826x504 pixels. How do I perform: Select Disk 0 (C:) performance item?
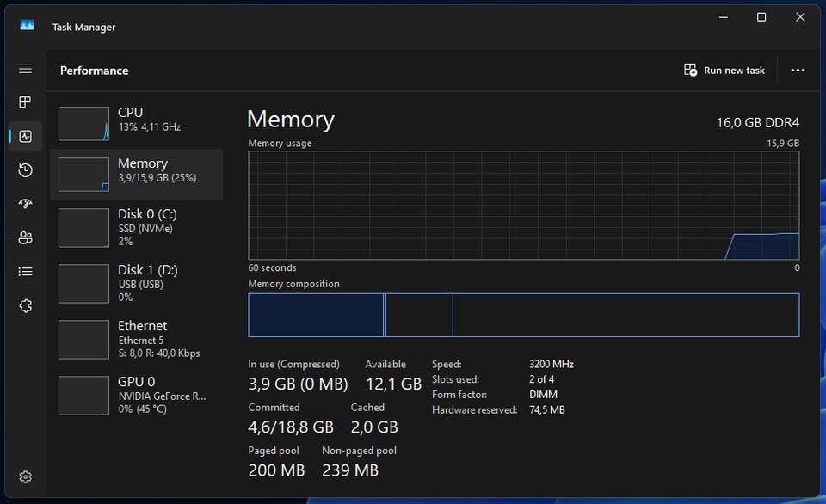tap(137, 228)
